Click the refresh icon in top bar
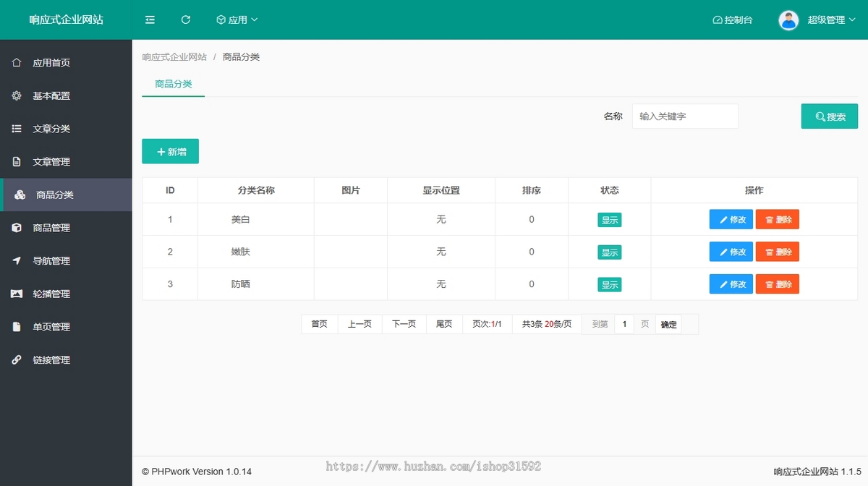 coord(186,20)
